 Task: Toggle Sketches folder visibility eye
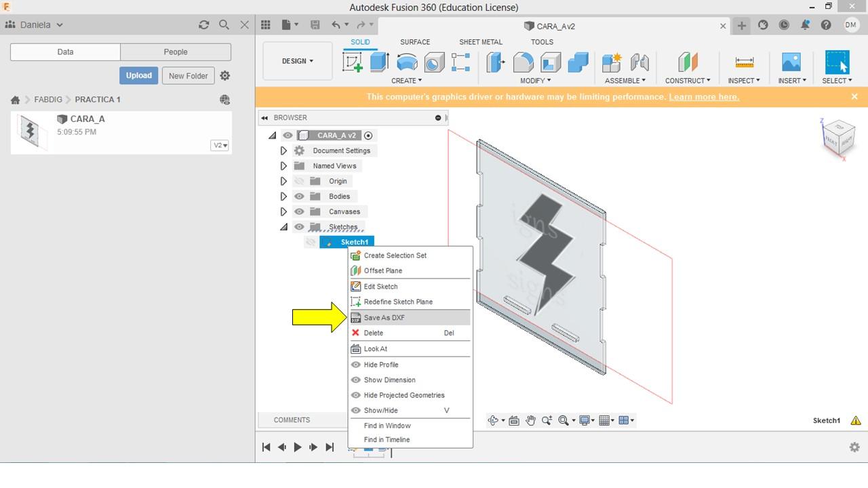coord(299,227)
